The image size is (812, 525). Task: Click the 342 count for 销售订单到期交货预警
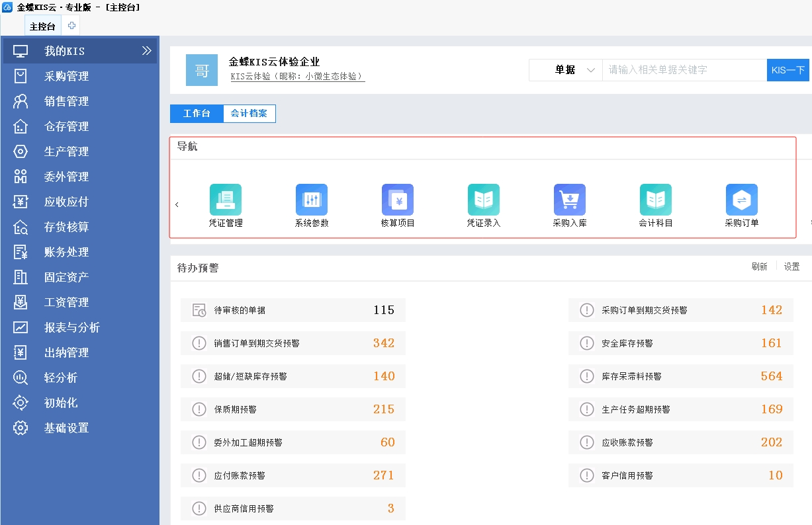pos(384,343)
